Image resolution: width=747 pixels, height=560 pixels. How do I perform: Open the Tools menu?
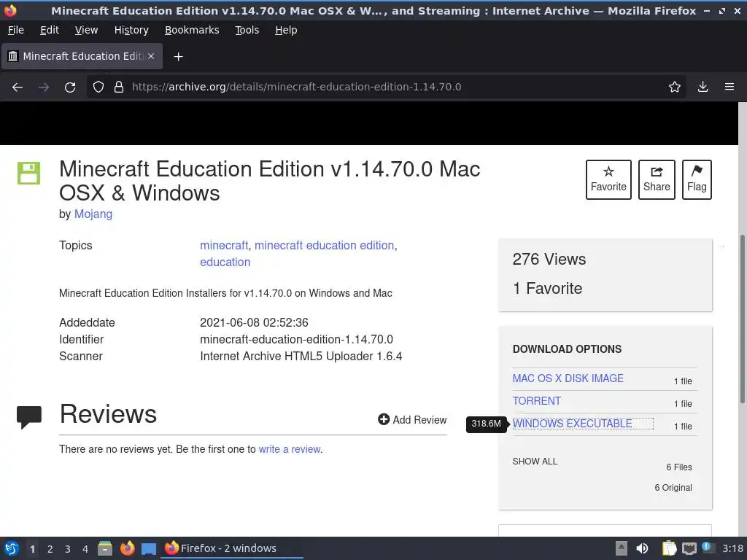click(x=247, y=30)
